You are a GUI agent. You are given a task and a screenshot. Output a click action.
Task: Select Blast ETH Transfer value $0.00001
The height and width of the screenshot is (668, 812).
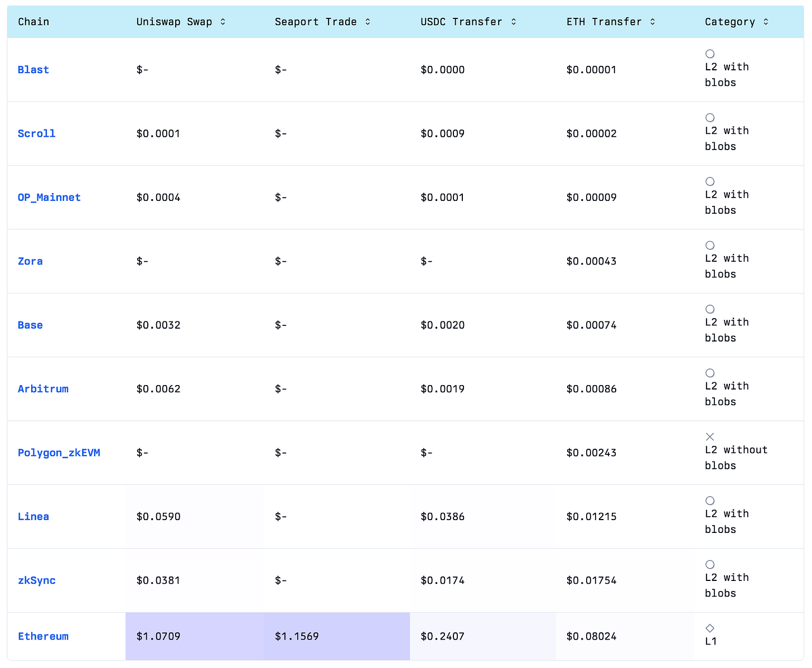(x=592, y=70)
